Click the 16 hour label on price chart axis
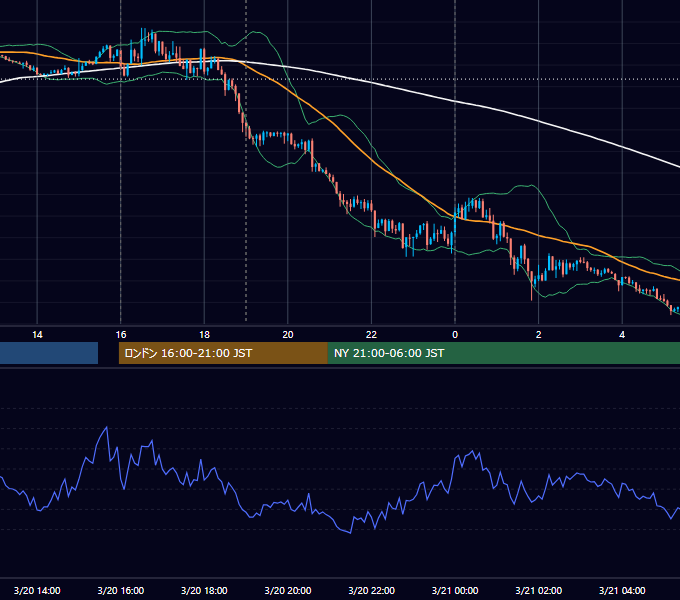Viewport: 680px width, 600px height. click(121, 335)
